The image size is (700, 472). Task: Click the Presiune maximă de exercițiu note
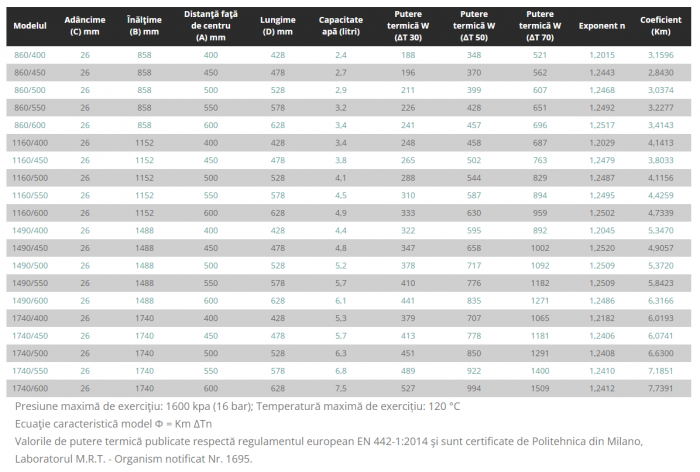point(238,407)
